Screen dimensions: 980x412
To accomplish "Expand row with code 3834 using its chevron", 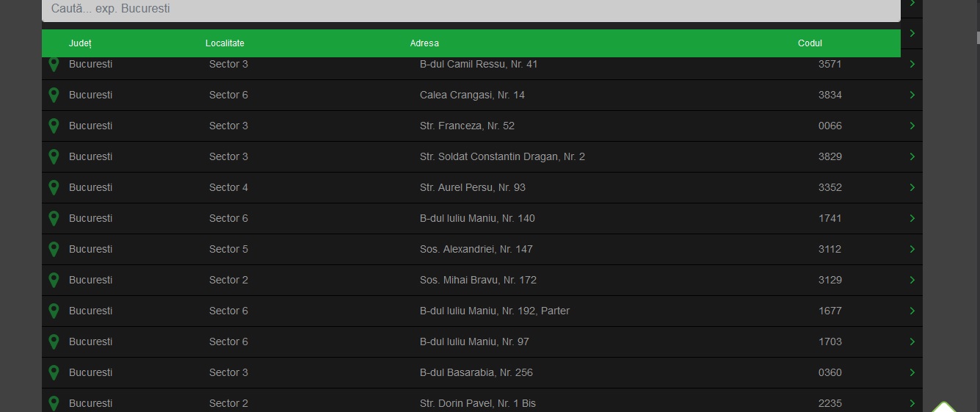I will [912, 95].
